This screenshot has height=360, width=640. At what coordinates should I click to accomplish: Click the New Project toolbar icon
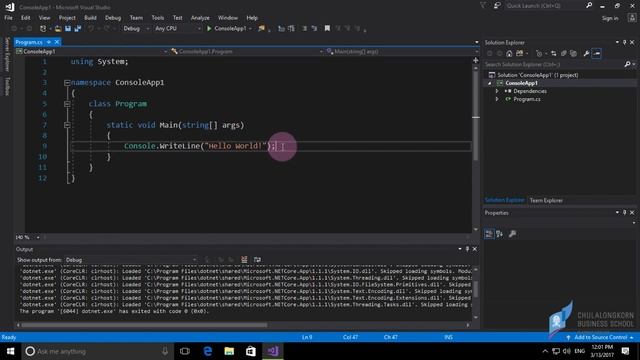click(x=43, y=29)
